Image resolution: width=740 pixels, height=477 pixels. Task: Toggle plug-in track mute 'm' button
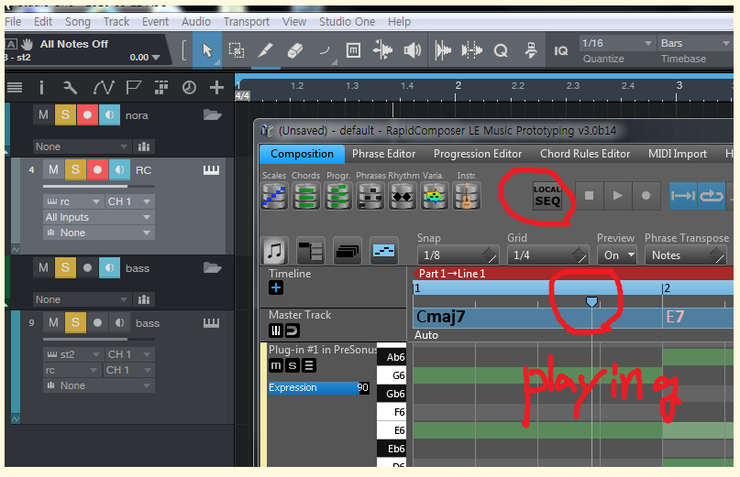click(276, 366)
